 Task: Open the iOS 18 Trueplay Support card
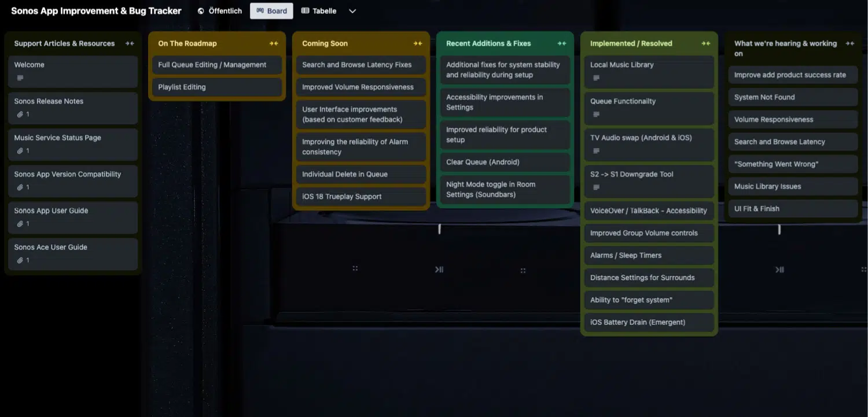click(x=361, y=197)
